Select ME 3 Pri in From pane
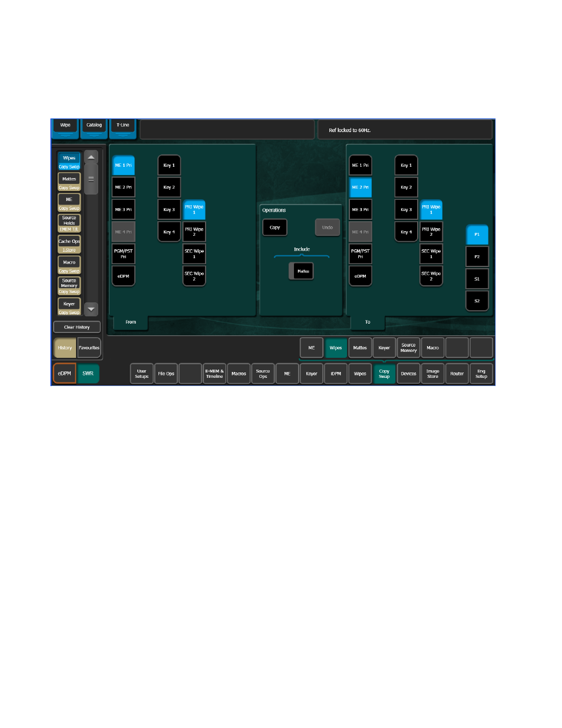562x728 pixels. click(123, 210)
